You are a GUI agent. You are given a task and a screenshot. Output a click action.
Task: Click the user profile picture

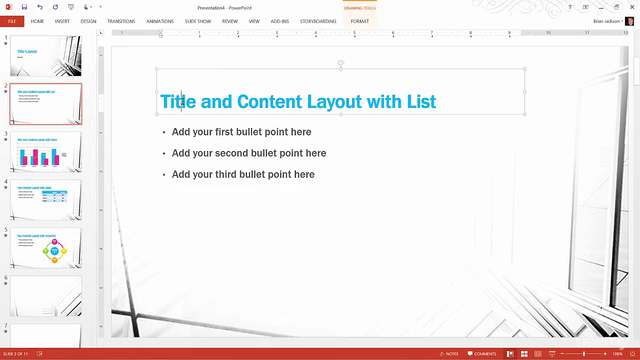tap(629, 21)
